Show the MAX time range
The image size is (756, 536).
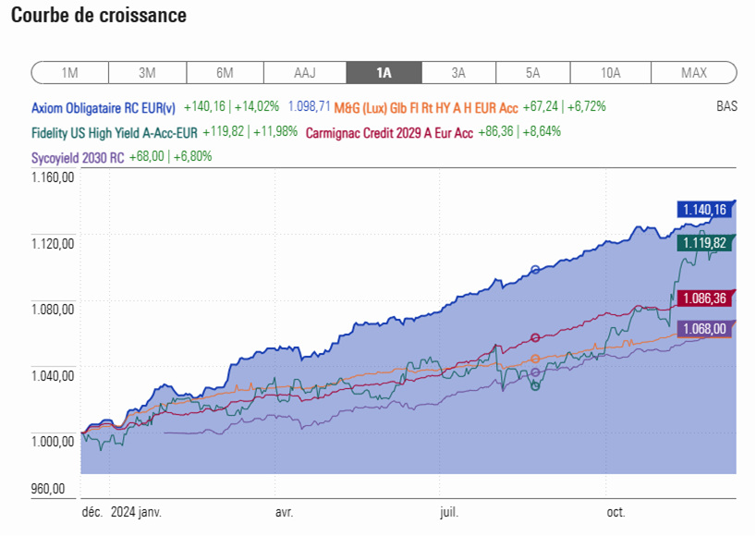pyautogui.click(x=693, y=73)
